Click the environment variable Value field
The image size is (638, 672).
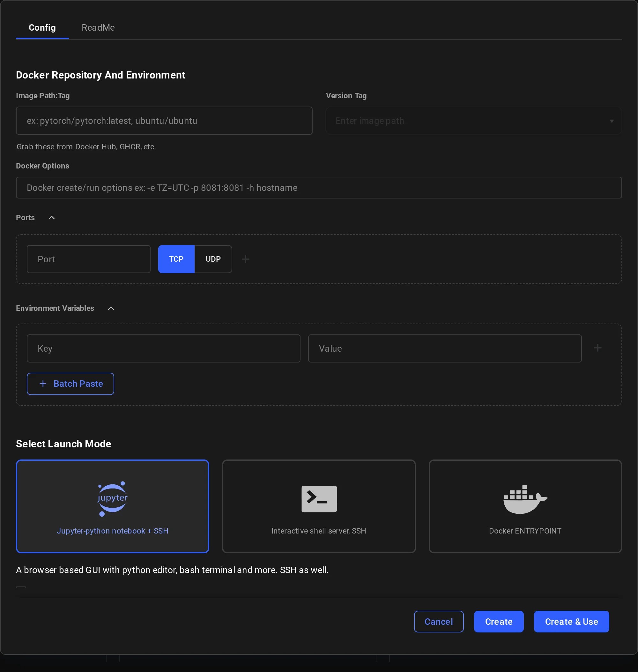(444, 348)
